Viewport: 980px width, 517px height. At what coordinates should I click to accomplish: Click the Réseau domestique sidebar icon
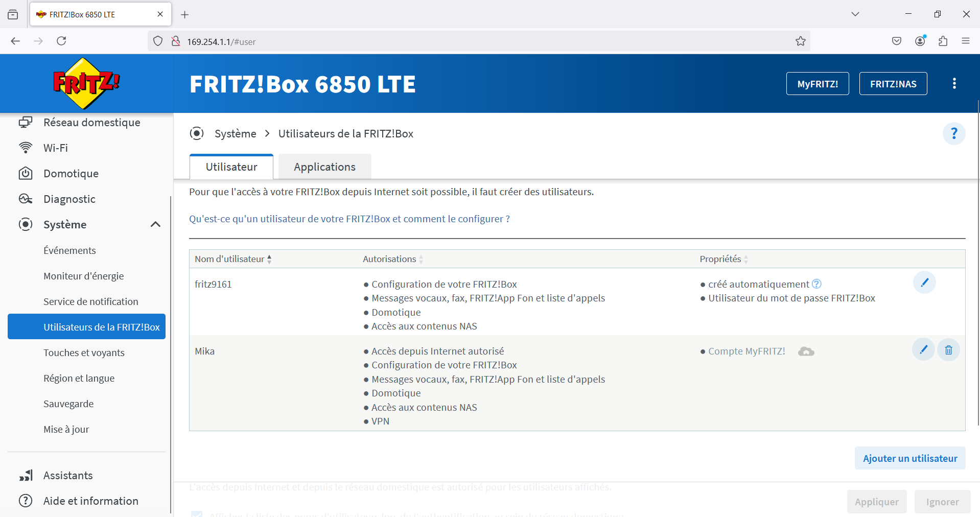point(26,122)
